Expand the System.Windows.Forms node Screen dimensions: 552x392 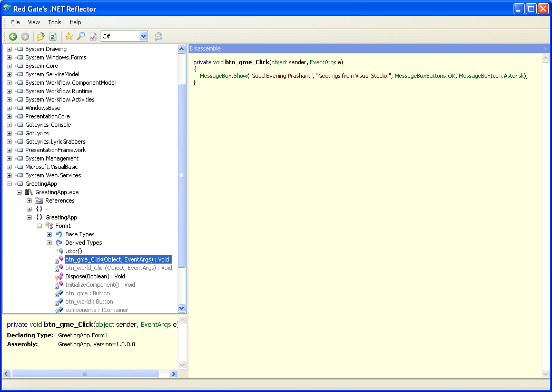9,58
